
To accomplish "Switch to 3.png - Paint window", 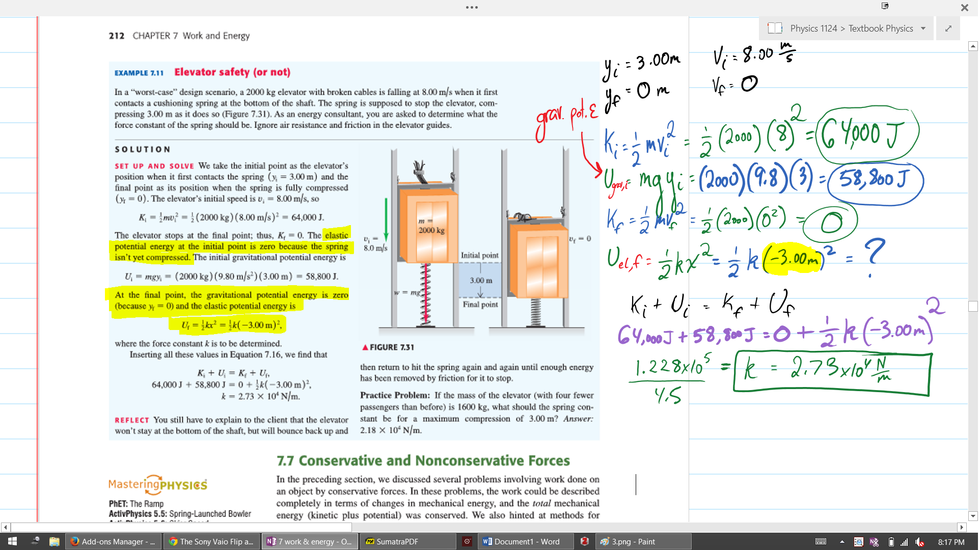I will [x=643, y=541].
